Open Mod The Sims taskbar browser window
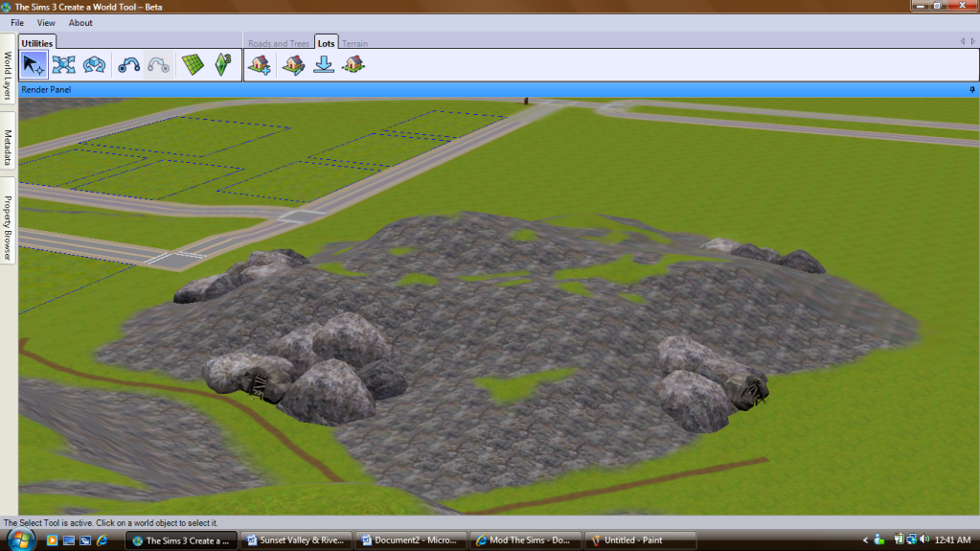 (524, 540)
